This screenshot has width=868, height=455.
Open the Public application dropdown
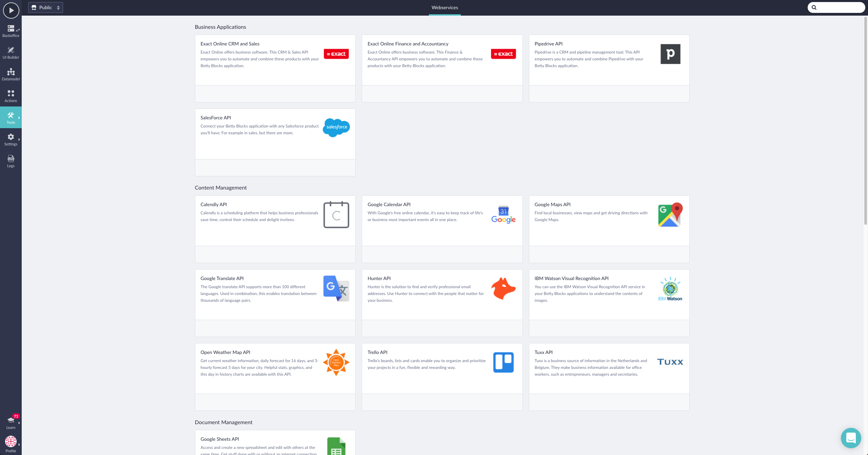pos(46,7)
